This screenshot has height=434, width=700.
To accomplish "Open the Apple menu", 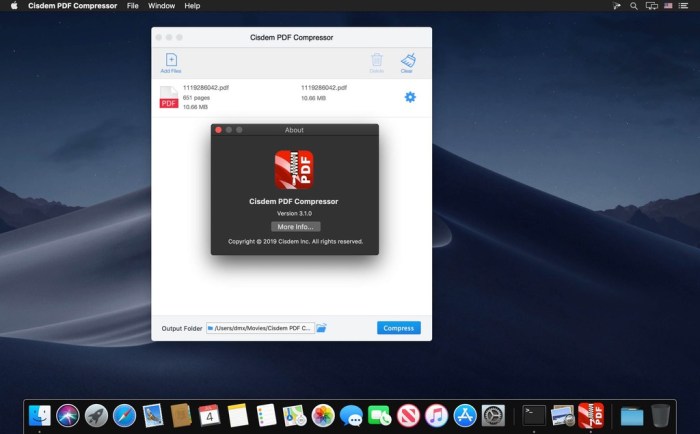I will [14, 6].
